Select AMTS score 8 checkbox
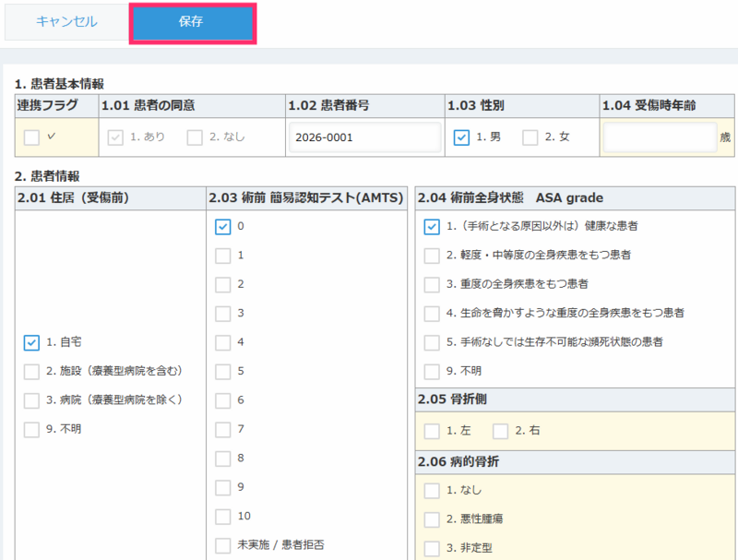The width and height of the screenshot is (738, 560). (x=222, y=459)
